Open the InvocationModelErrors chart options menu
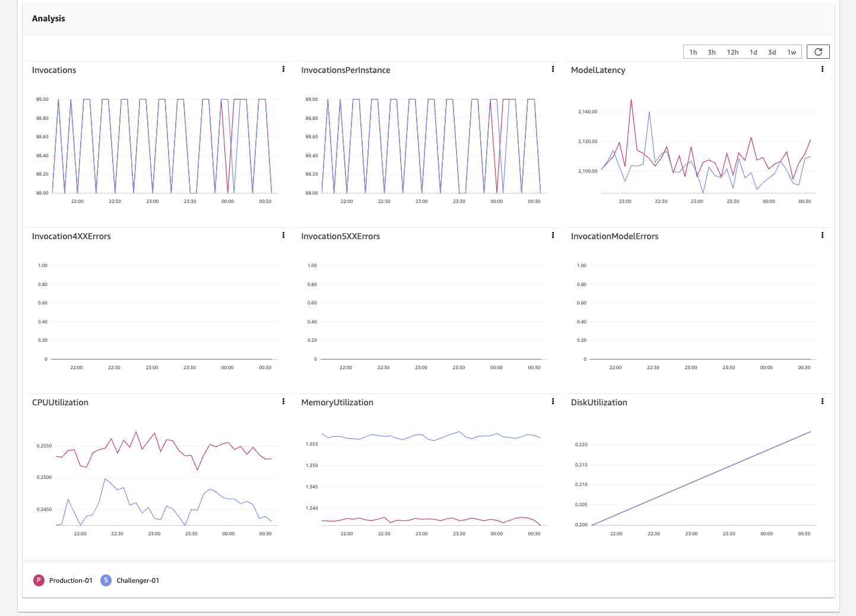The image size is (856, 616). point(822,235)
